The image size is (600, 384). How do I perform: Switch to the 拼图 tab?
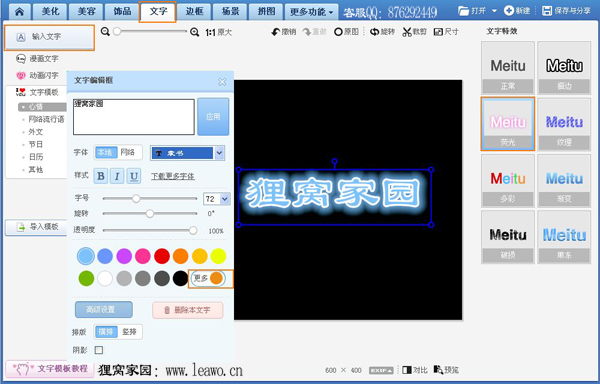click(266, 11)
